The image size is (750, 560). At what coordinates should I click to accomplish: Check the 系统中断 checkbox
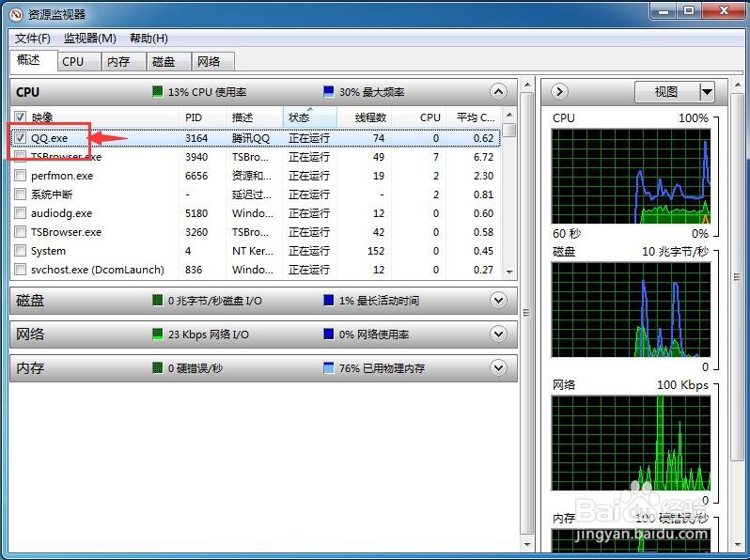pyautogui.click(x=20, y=194)
